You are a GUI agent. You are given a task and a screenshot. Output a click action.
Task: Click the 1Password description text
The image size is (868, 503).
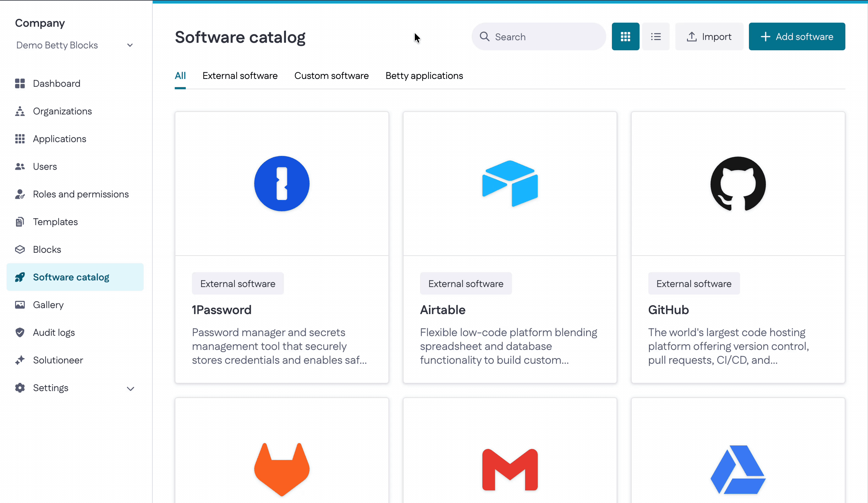279,346
